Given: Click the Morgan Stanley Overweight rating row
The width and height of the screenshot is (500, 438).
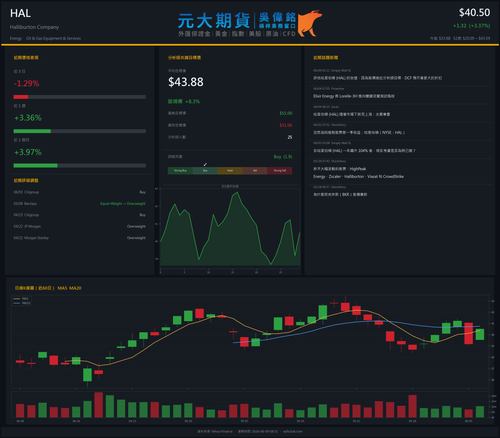Looking at the screenshot, I should (x=79, y=238).
